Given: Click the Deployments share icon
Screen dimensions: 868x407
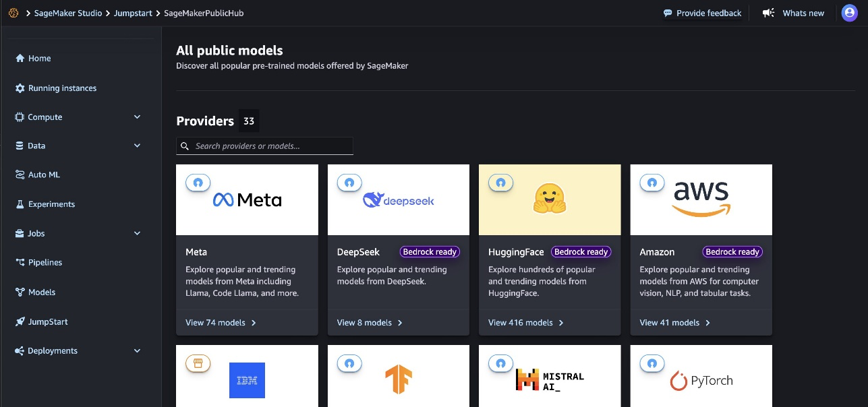Looking at the screenshot, I should (x=20, y=351).
